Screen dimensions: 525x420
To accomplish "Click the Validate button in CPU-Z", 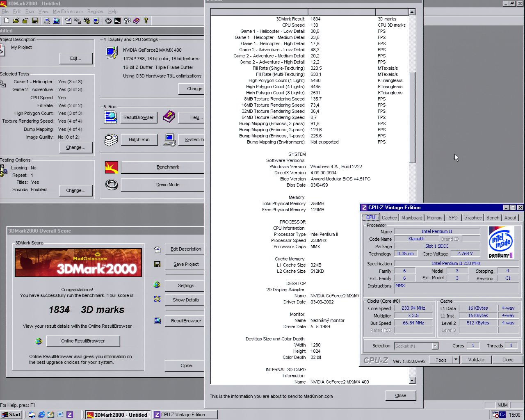I will pyautogui.click(x=476, y=360).
